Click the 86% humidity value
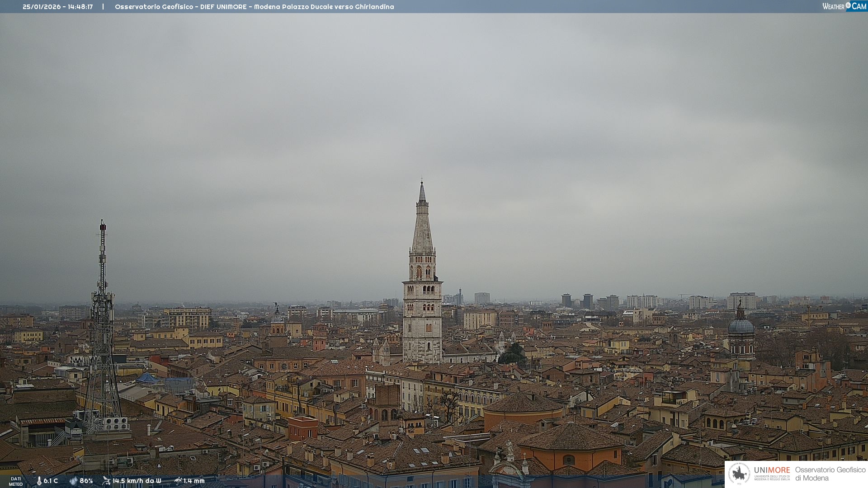This screenshot has width=868, height=488. point(86,481)
